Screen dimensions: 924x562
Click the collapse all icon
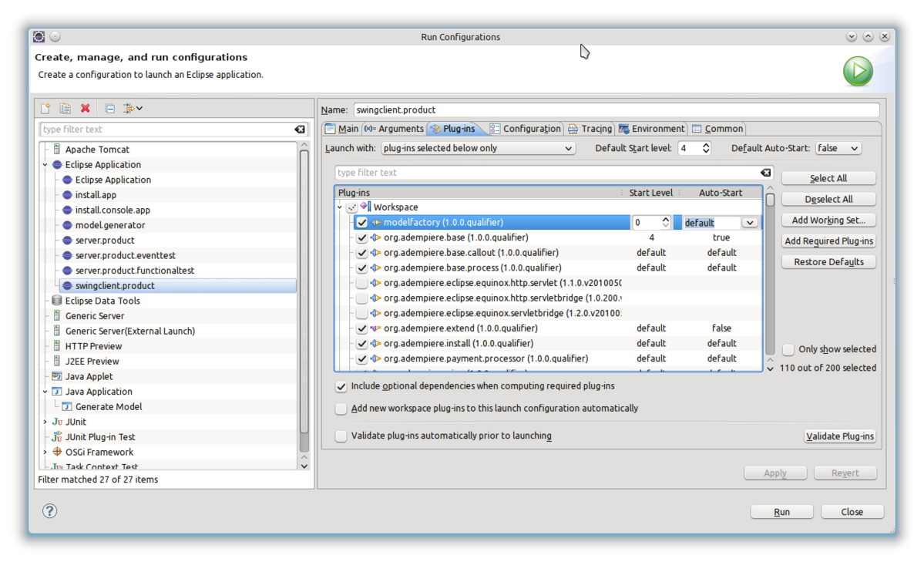point(109,109)
